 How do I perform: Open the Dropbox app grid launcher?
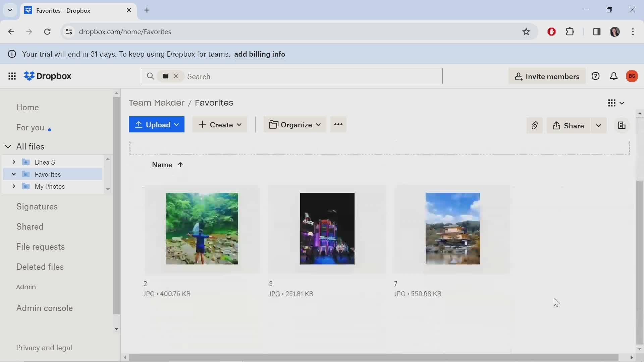point(12,76)
